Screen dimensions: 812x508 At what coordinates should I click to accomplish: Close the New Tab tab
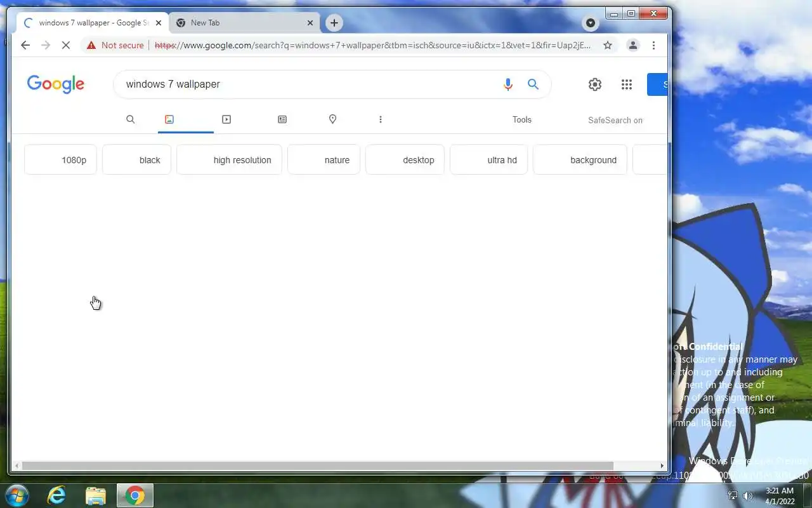click(310, 23)
